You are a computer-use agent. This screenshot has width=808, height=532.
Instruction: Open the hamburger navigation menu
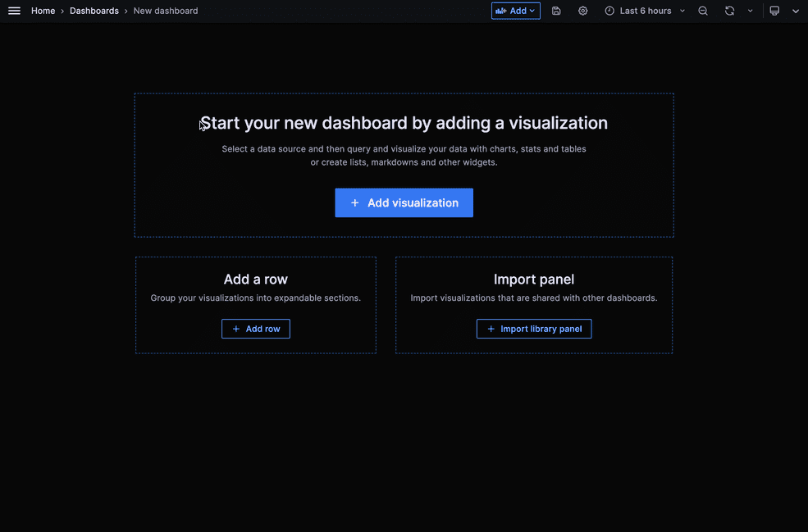click(x=15, y=11)
